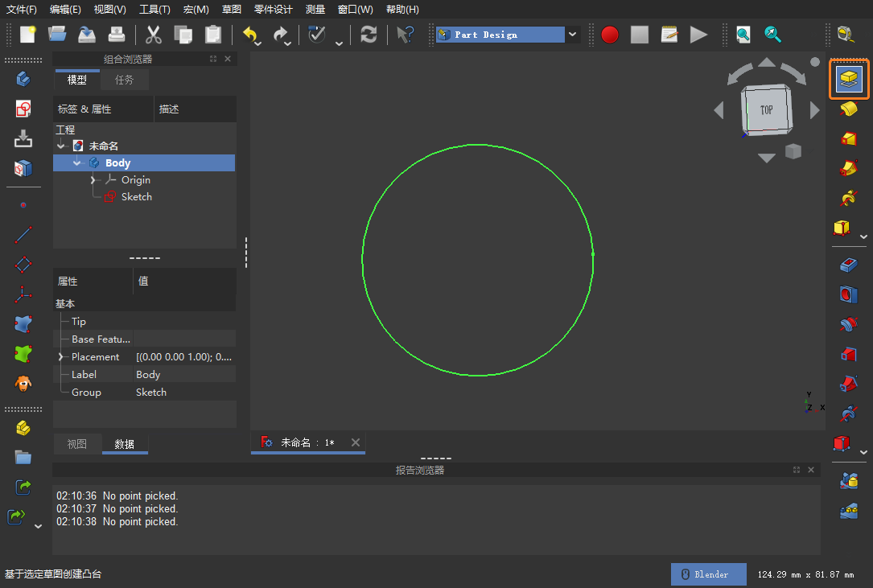Click the Blender navigation style button
This screenshot has width=873, height=588.
point(707,574)
